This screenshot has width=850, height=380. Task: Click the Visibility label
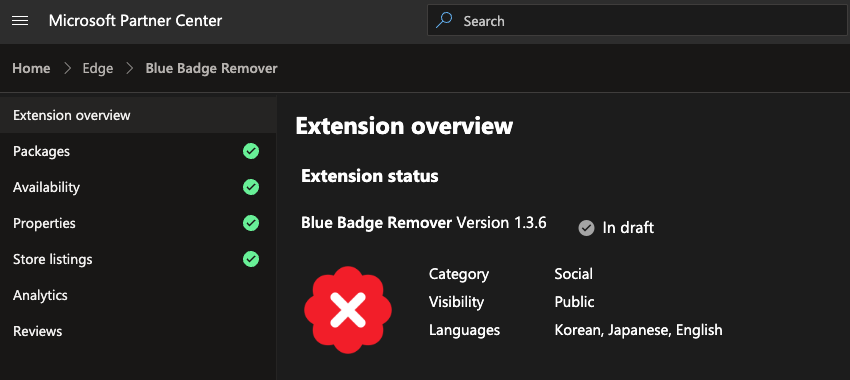coord(456,301)
